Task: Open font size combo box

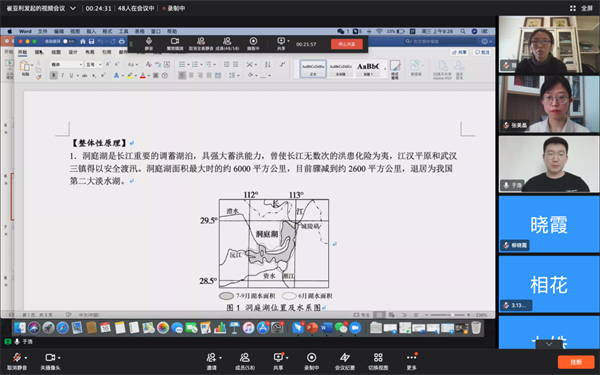Action: (x=93, y=64)
